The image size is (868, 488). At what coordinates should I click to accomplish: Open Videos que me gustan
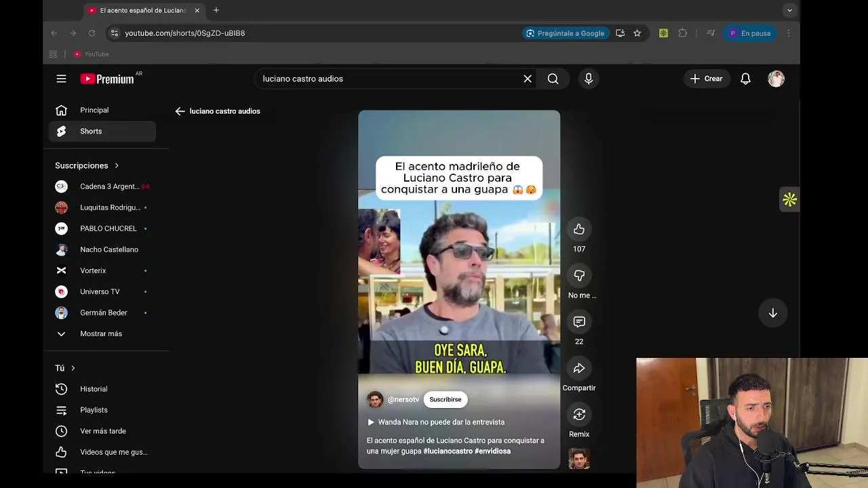coord(102,452)
